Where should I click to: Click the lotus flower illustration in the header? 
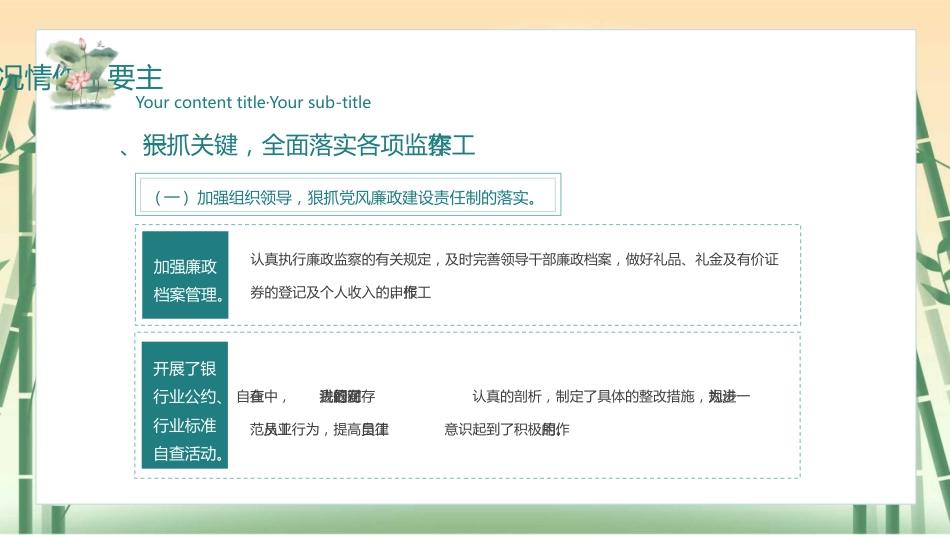(x=81, y=73)
